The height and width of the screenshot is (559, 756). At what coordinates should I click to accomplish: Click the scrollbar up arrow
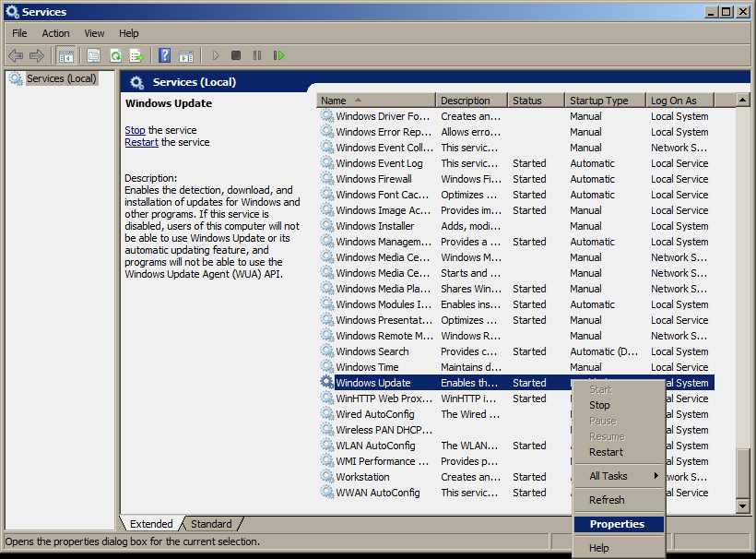pos(742,101)
